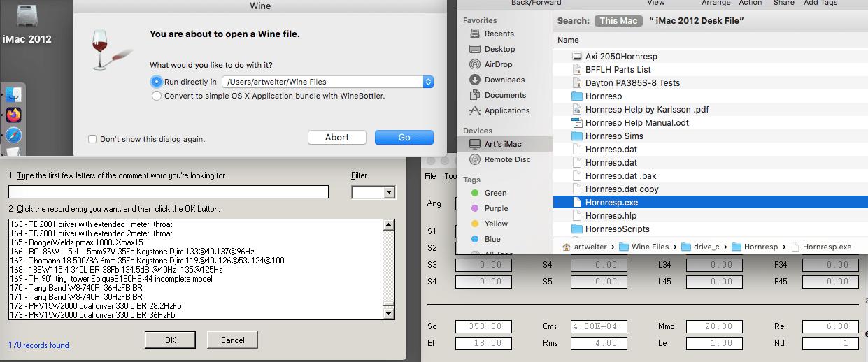Screen dimensions: 868x362
Task: Click Go in Wine dialog
Action: pyautogui.click(x=404, y=137)
